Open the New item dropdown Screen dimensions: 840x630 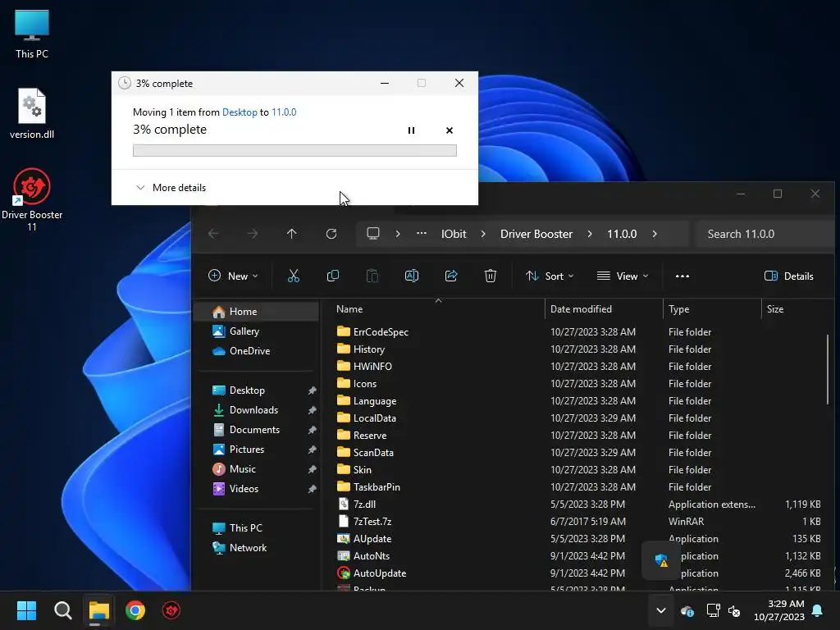click(232, 276)
